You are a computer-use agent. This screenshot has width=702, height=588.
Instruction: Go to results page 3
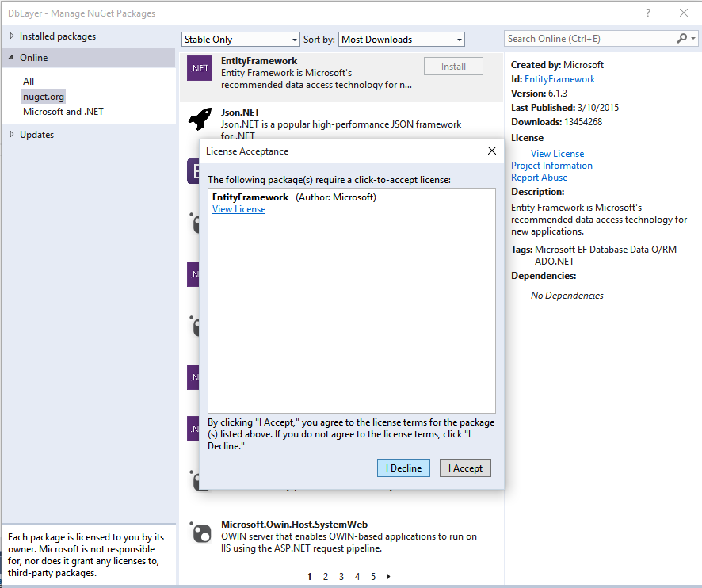[x=341, y=577]
